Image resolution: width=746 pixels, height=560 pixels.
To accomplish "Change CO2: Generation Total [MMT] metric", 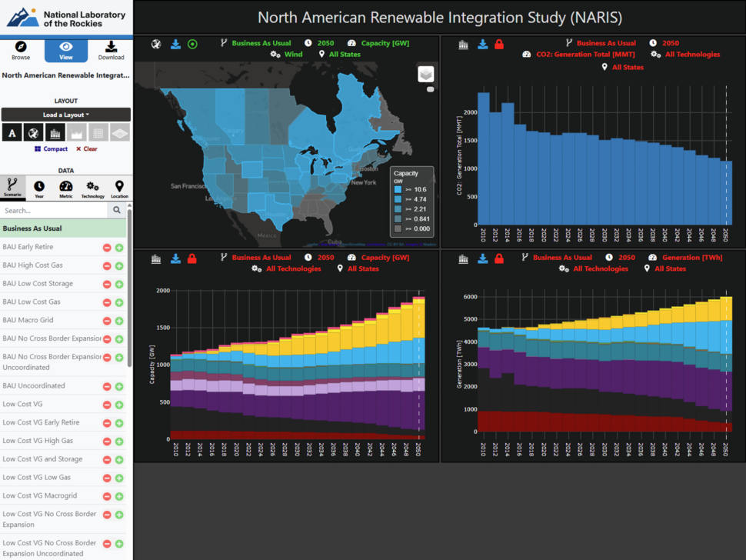I will click(578, 55).
